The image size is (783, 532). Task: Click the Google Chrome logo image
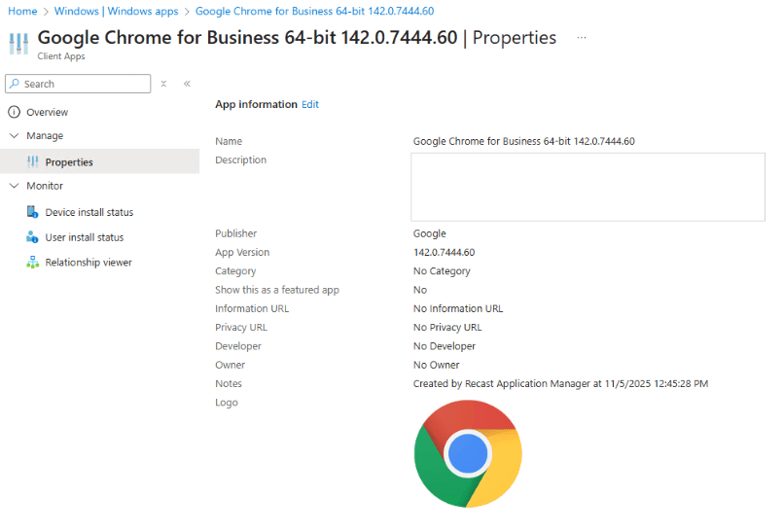pos(468,453)
